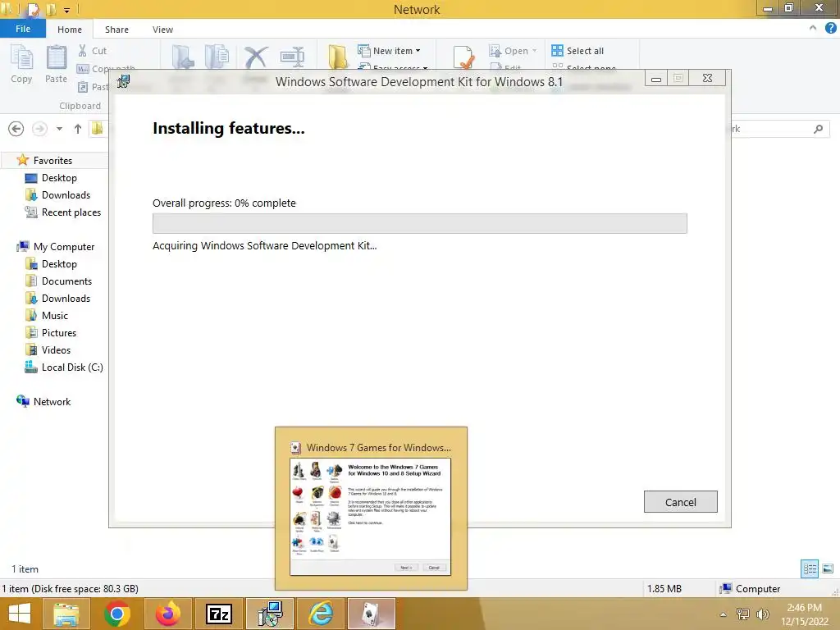Open Desktop under My Computer
Viewport: 840px width, 630px height.
[59, 263]
